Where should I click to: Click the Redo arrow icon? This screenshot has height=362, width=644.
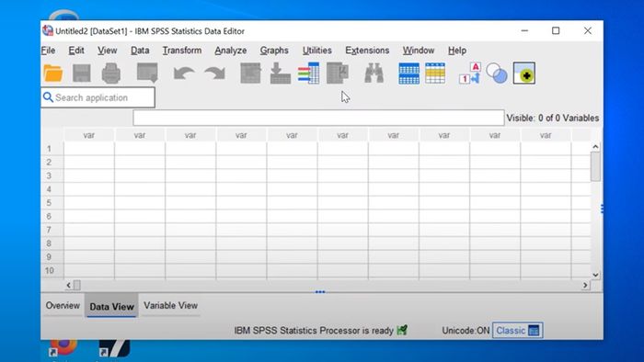[x=214, y=74]
